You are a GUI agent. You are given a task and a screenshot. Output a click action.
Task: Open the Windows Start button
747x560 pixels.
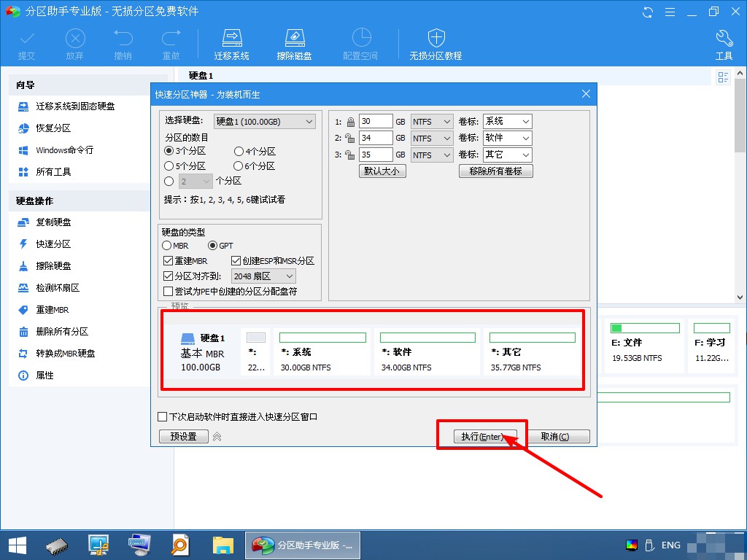tap(18, 545)
